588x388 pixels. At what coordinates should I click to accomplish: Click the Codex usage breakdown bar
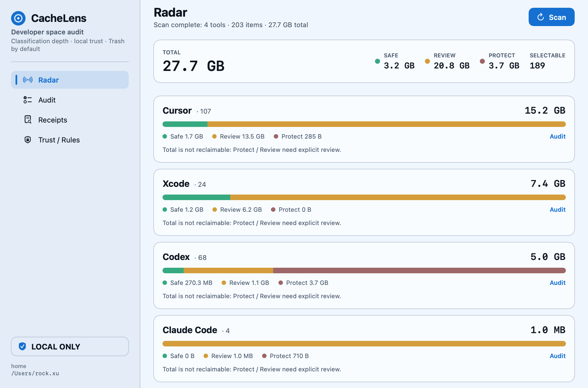(x=364, y=270)
